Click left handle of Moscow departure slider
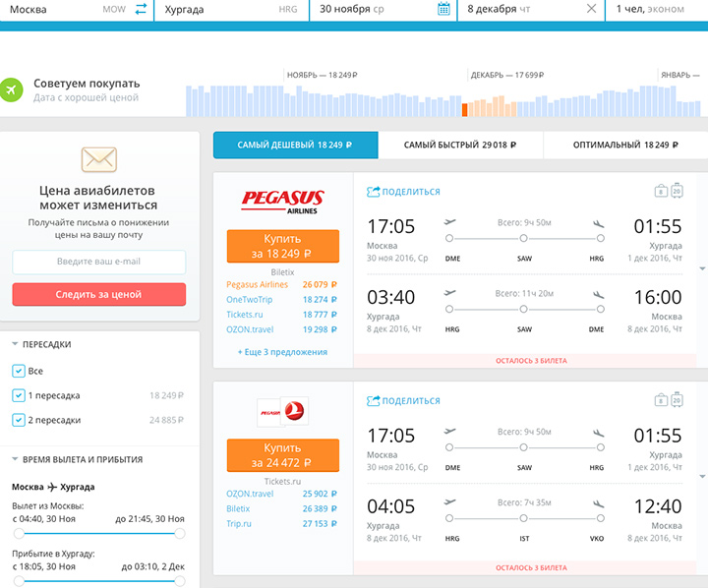 click(19, 534)
